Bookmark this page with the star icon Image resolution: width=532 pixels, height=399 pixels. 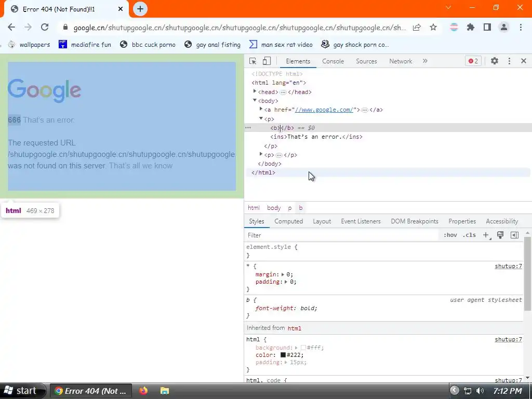click(433, 28)
